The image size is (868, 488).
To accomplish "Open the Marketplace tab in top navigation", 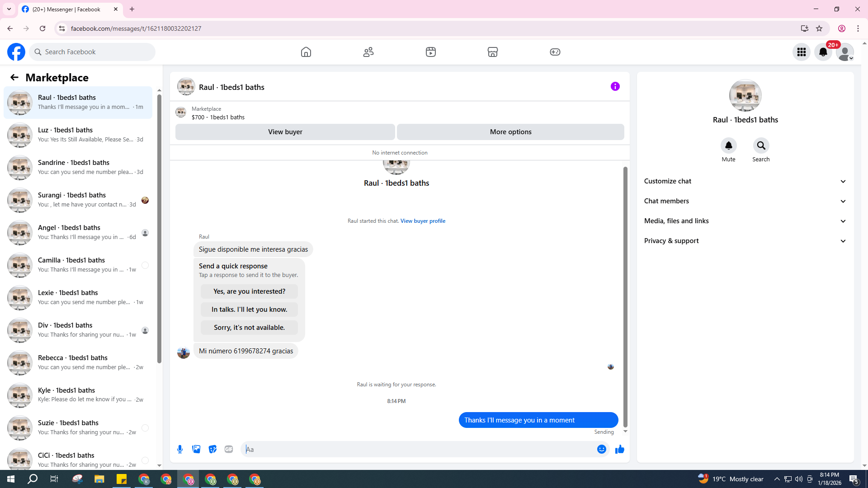I will pos(492,52).
